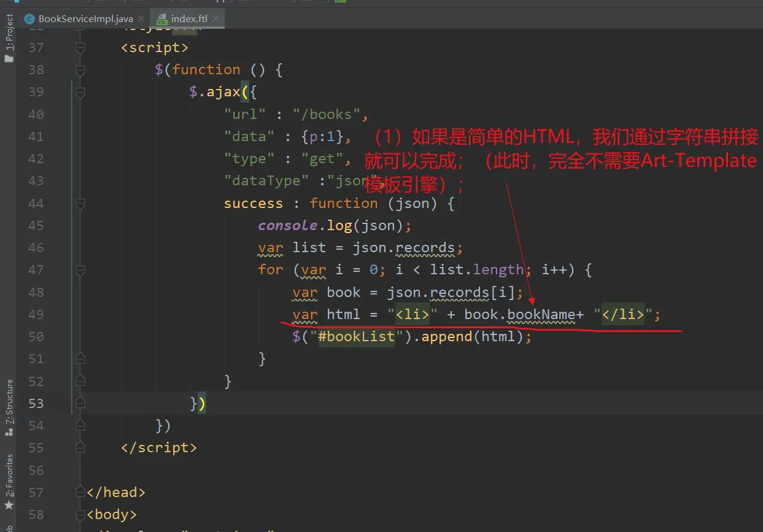Click the "dataType" key on line 43
The image size is (763, 532).
pos(266,181)
